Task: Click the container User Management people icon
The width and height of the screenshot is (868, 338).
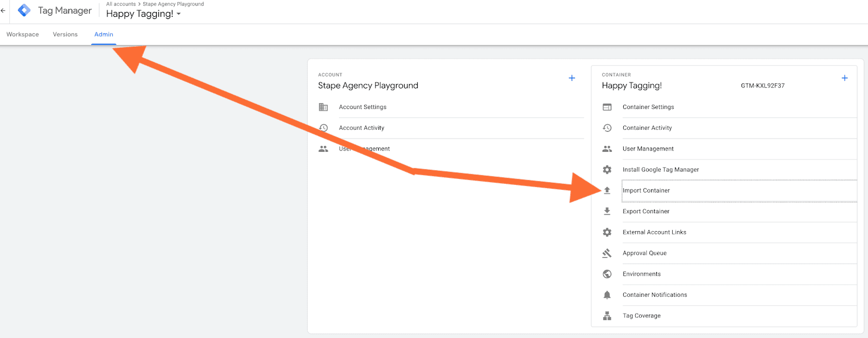Action: point(607,149)
